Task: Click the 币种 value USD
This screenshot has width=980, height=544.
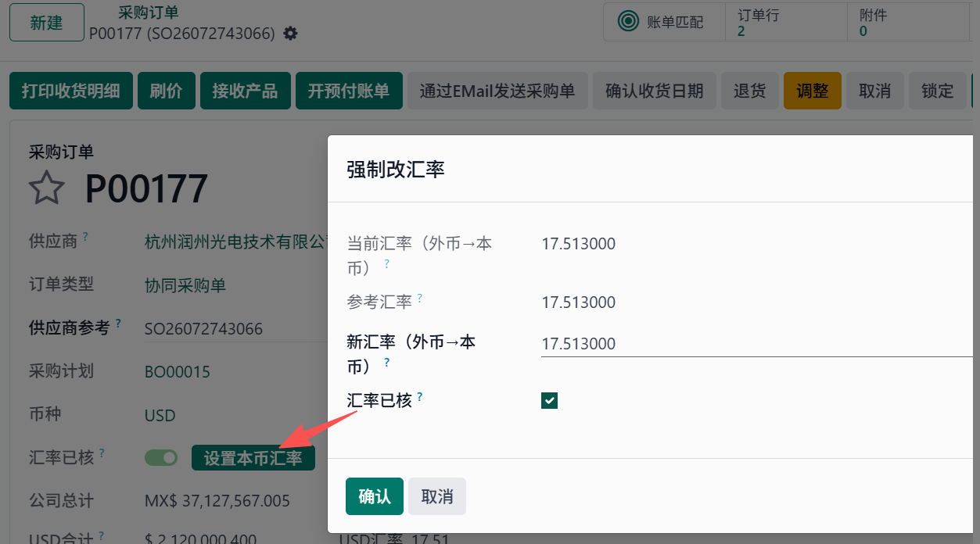Action: (160, 415)
